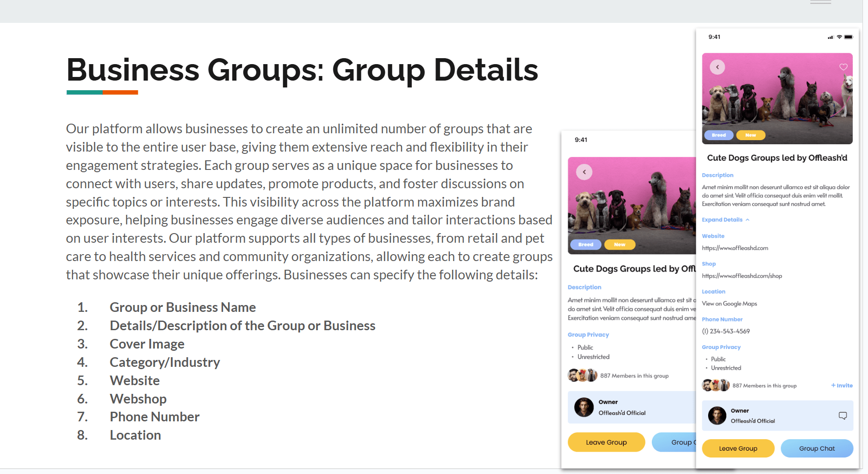Click the back arrow on right phone mockup
The image size is (868, 474).
pyautogui.click(x=718, y=67)
